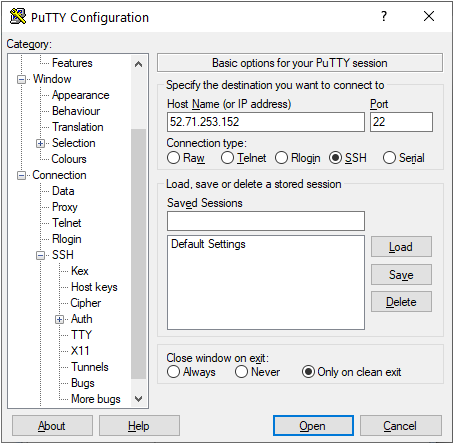Click the About button
The image size is (454, 444).
pos(52,426)
